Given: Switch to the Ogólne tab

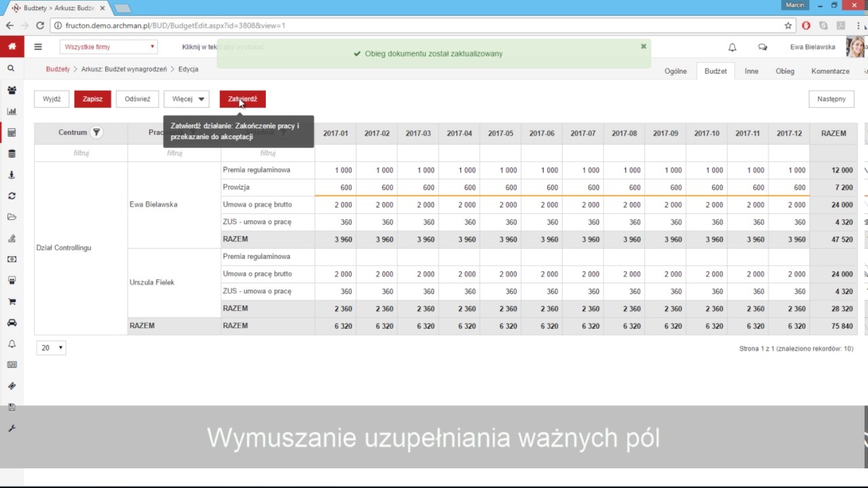Looking at the screenshot, I should tap(675, 71).
